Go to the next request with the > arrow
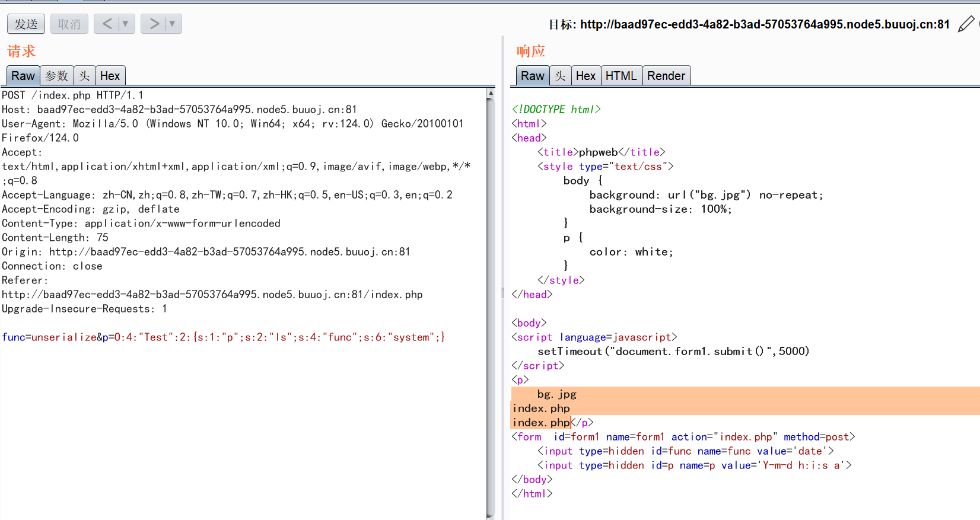 pos(154,24)
